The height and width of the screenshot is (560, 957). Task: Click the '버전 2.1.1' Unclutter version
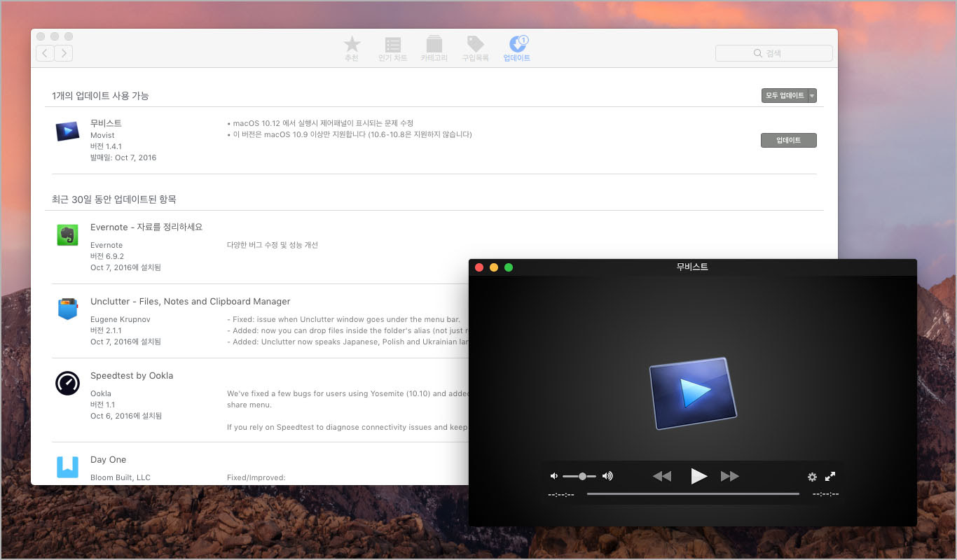point(106,330)
